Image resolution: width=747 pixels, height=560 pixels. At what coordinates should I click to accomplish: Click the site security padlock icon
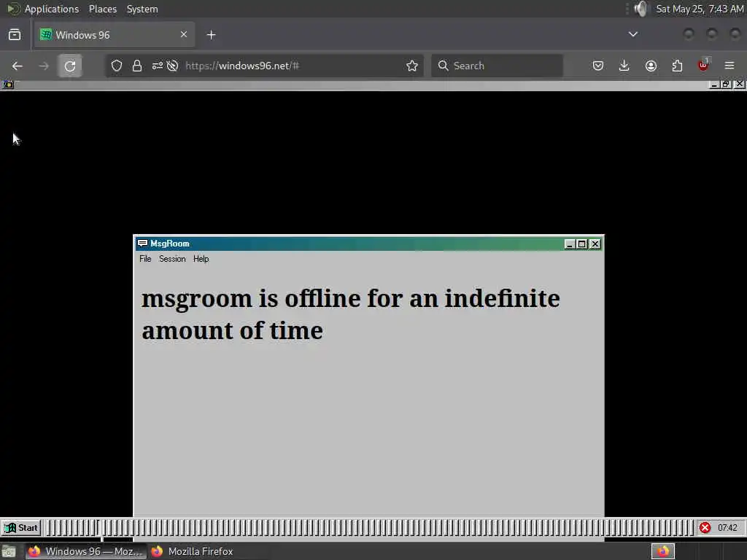[137, 66]
